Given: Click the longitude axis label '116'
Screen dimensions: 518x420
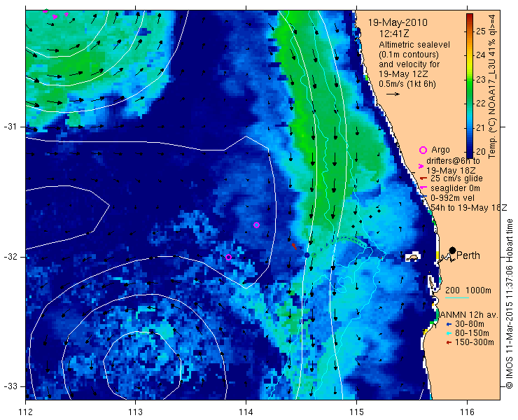Looking at the screenshot, I should (467, 412).
